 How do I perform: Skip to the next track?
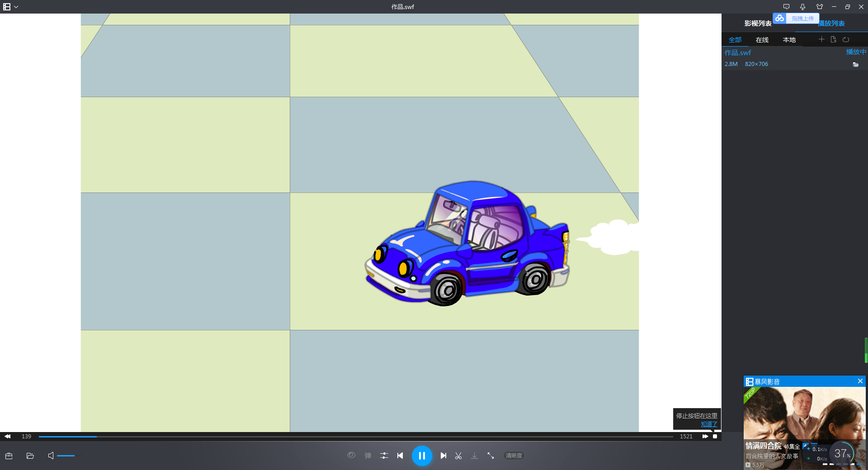click(443, 456)
